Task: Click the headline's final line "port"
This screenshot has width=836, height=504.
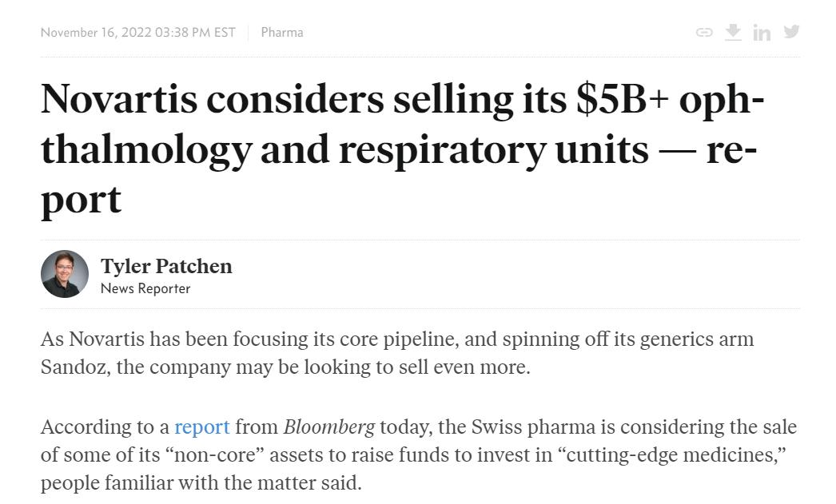Action: click(x=81, y=200)
